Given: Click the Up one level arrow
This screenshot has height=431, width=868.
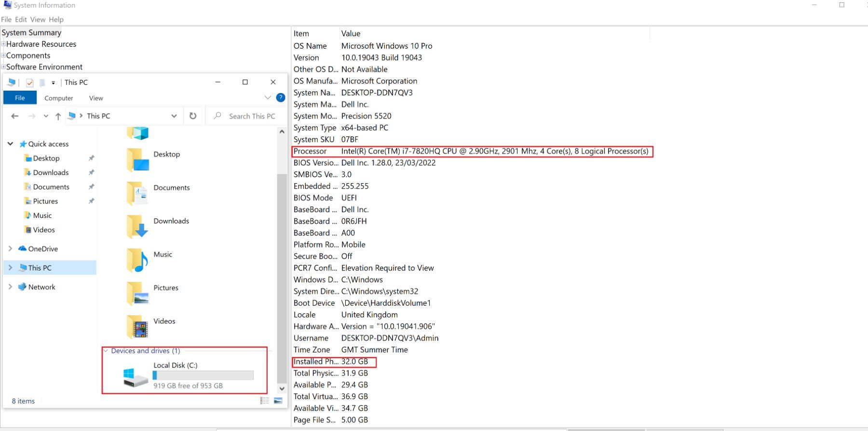Looking at the screenshot, I should click(x=58, y=116).
